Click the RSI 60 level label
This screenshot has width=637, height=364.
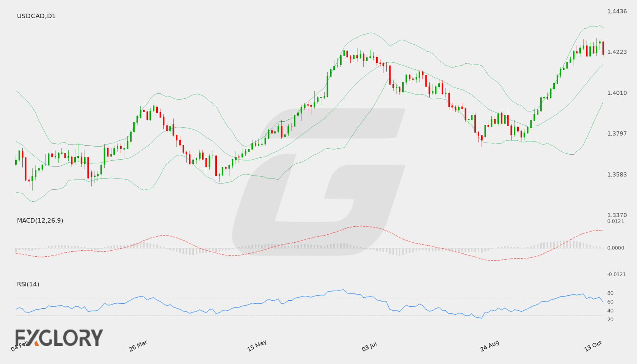610,302
